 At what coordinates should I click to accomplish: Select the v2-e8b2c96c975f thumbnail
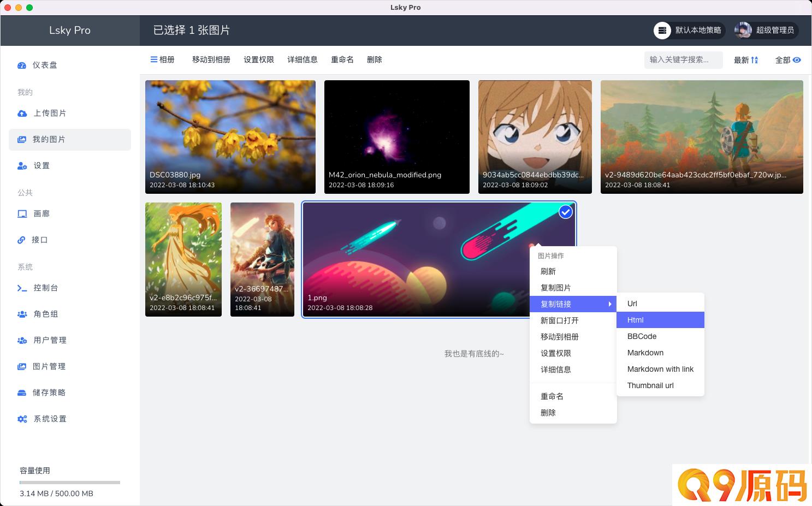tap(183, 259)
